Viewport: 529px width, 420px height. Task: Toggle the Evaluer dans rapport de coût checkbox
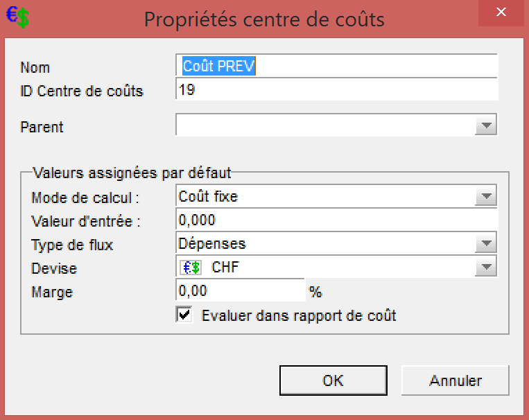(185, 315)
